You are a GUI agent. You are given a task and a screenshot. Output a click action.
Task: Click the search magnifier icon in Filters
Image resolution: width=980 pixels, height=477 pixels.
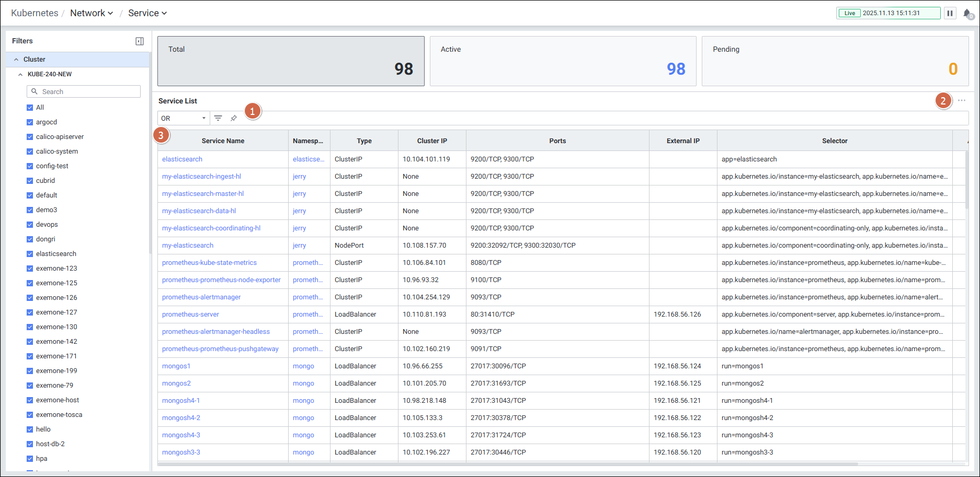(35, 91)
